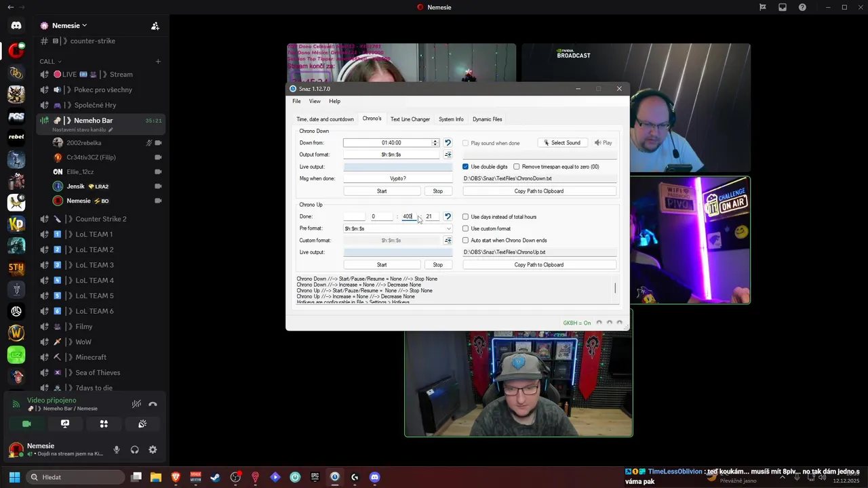
Task: Open the soundboard in Discord voice panel
Action: pyautogui.click(x=142, y=424)
